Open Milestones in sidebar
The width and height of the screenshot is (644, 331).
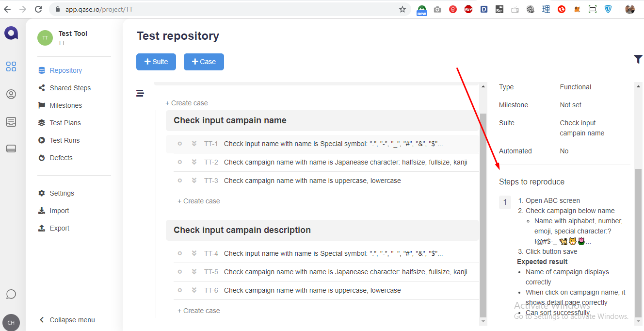pos(60,105)
